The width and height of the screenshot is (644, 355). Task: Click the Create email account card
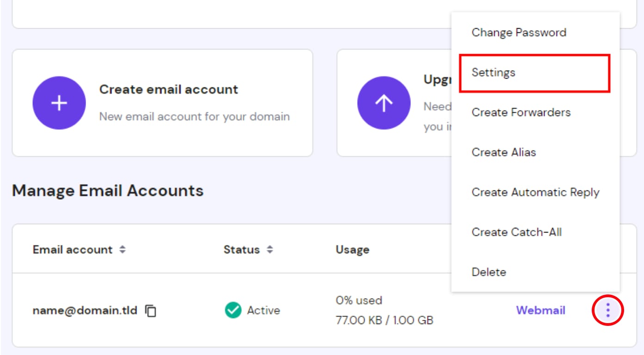(x=162, y=102)
